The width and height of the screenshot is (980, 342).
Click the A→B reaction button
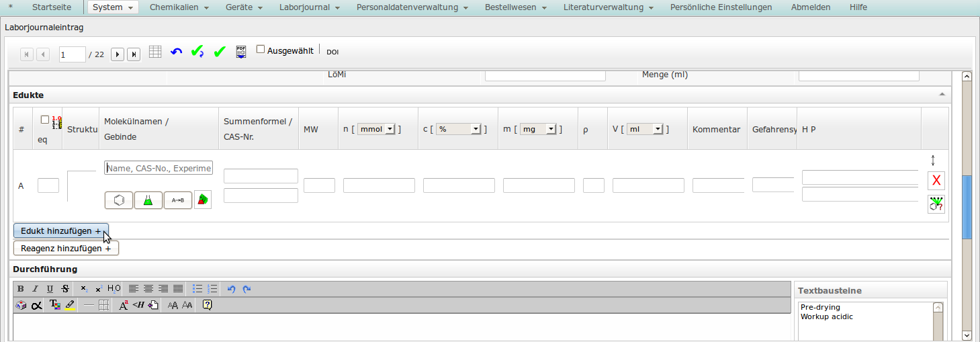coord(178,200)
